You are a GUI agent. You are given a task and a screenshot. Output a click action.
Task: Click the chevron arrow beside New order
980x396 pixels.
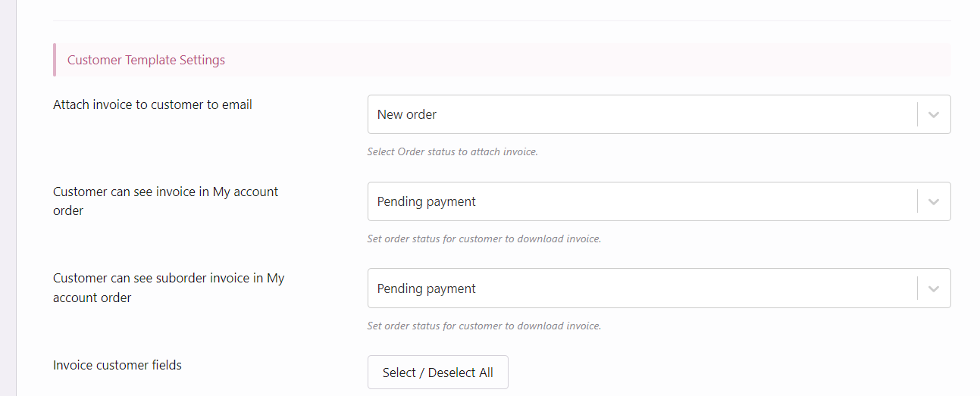pos(934,115)
